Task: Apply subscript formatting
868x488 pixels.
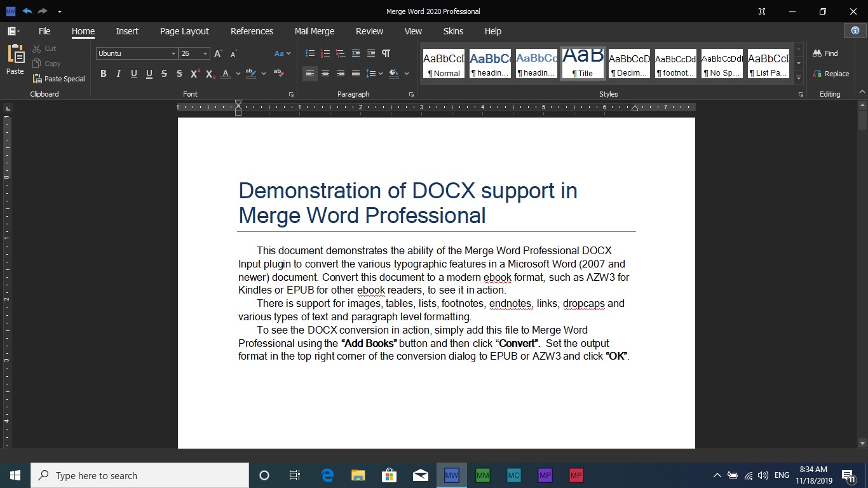Action: click(x=210, y=74)
